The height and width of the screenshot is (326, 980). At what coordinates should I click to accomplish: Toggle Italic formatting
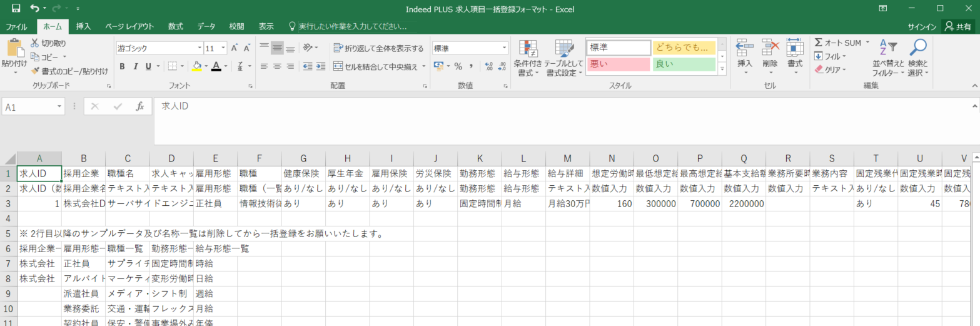tap(135, 66)
